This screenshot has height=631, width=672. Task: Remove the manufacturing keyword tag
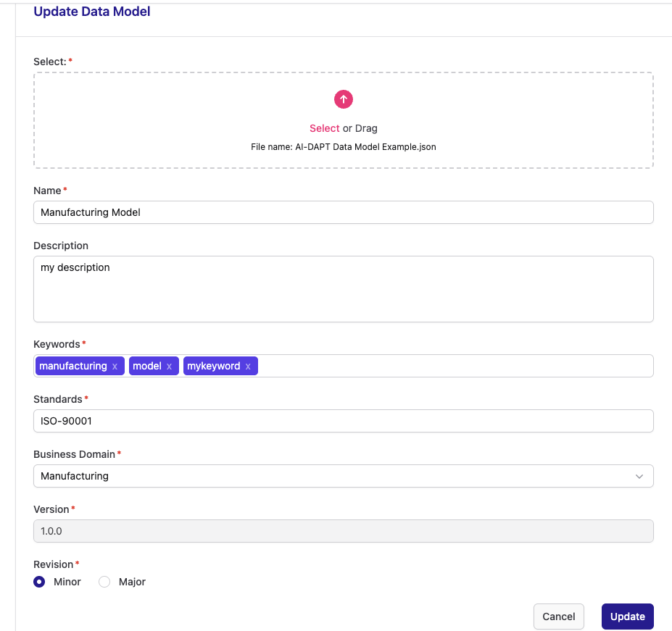[x=115, y=367]
